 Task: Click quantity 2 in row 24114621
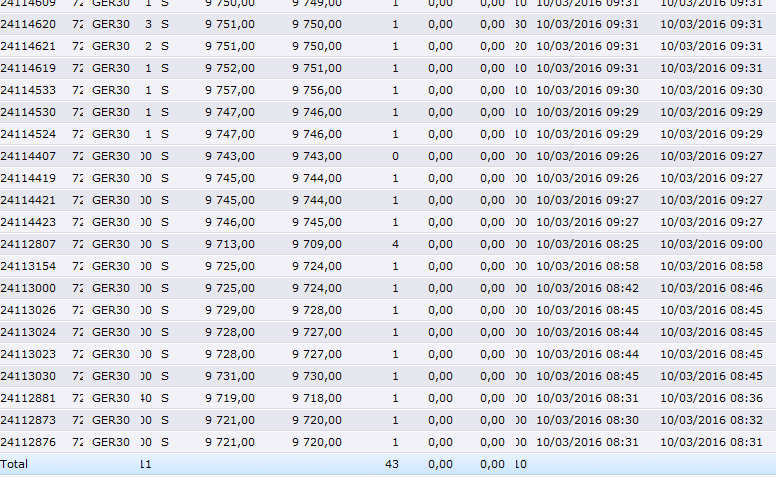tap(148, 47)
